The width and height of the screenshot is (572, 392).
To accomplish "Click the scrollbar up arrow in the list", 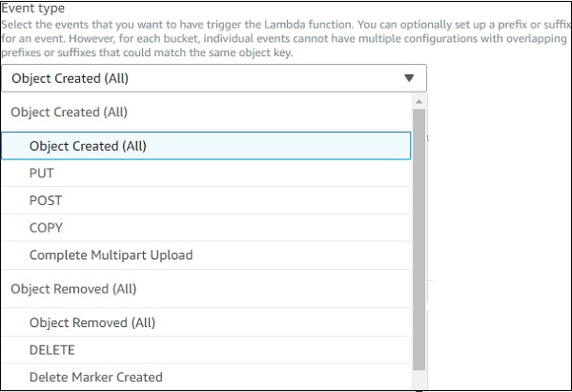I will pyautogui.click(x=419, y=101).
